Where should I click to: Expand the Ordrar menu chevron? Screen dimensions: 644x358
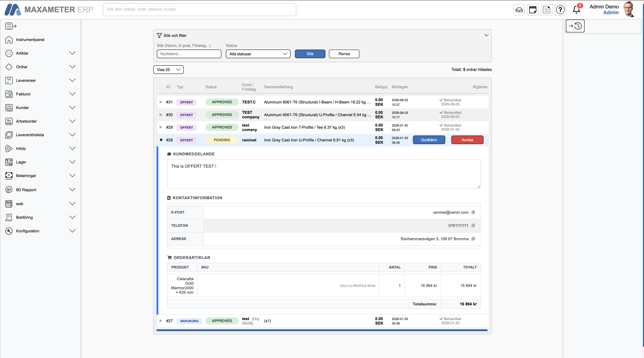click(x=72, y=67)
